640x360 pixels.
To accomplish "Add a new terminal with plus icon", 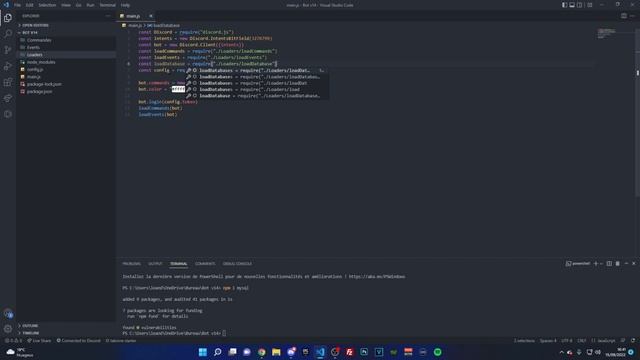I will (596, 264).
